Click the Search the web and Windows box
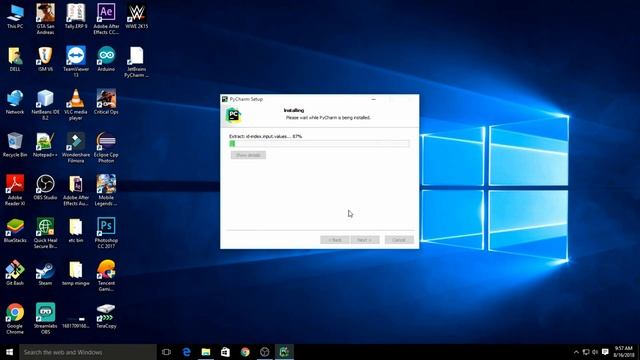 [88, 352]
